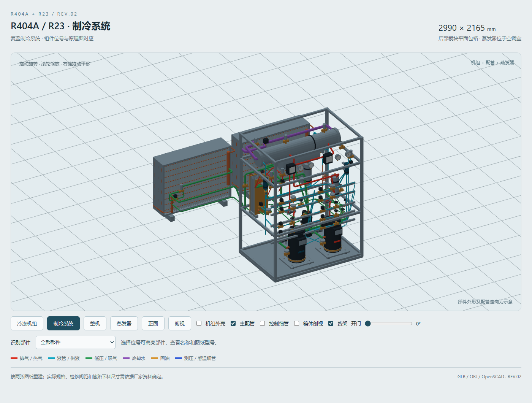Click the 识别部件 label
The height and width of the screenshot is (403, 532).
point(21,343)
